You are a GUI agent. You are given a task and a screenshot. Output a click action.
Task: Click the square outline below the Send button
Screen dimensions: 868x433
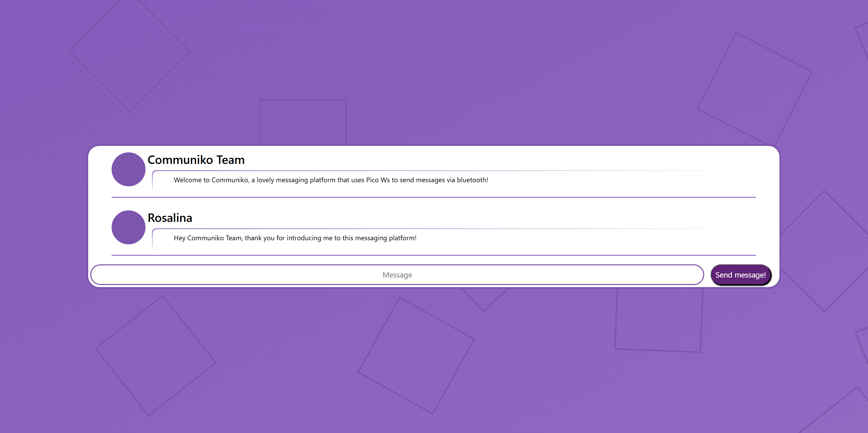pos(659,319)
